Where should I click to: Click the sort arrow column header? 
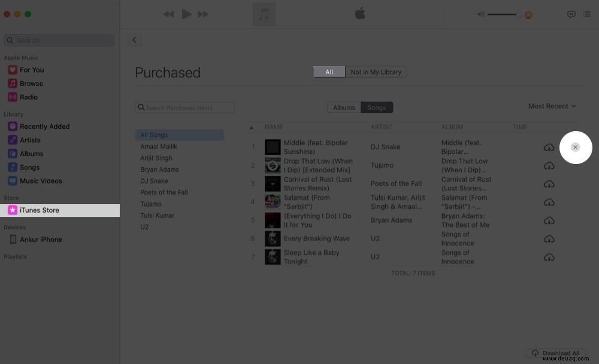pyautogui.click(x=252, y=127)
